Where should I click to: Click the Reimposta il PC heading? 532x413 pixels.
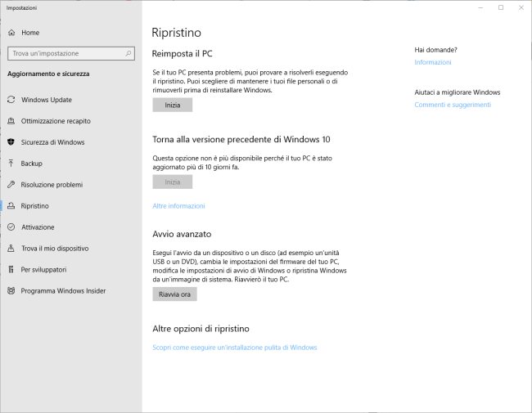183,54
